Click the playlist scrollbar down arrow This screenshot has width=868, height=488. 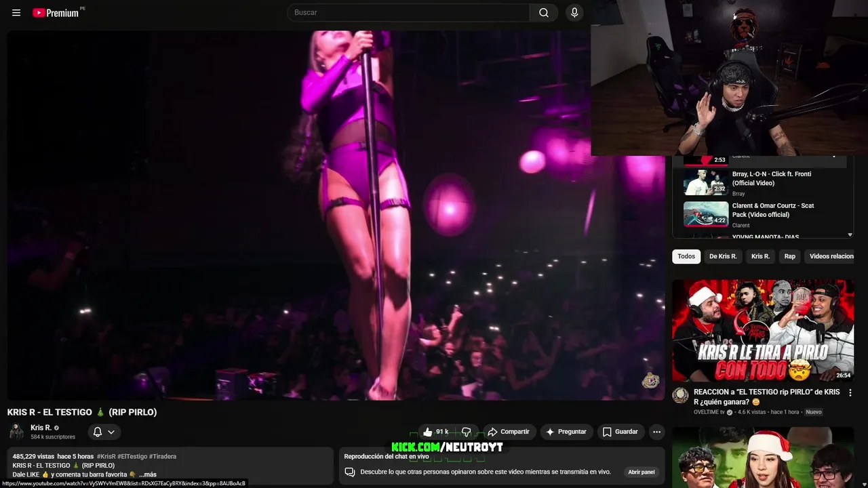point(850,235)
